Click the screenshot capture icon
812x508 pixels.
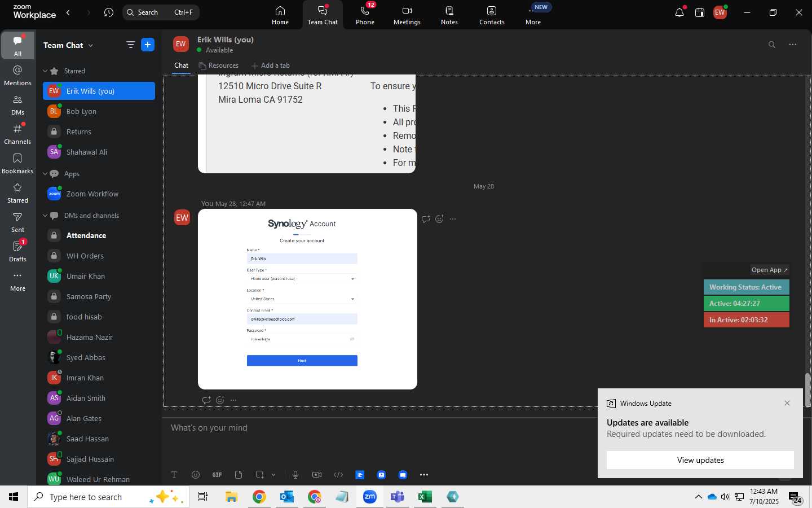pyautogui.click(x=259, y=475)
